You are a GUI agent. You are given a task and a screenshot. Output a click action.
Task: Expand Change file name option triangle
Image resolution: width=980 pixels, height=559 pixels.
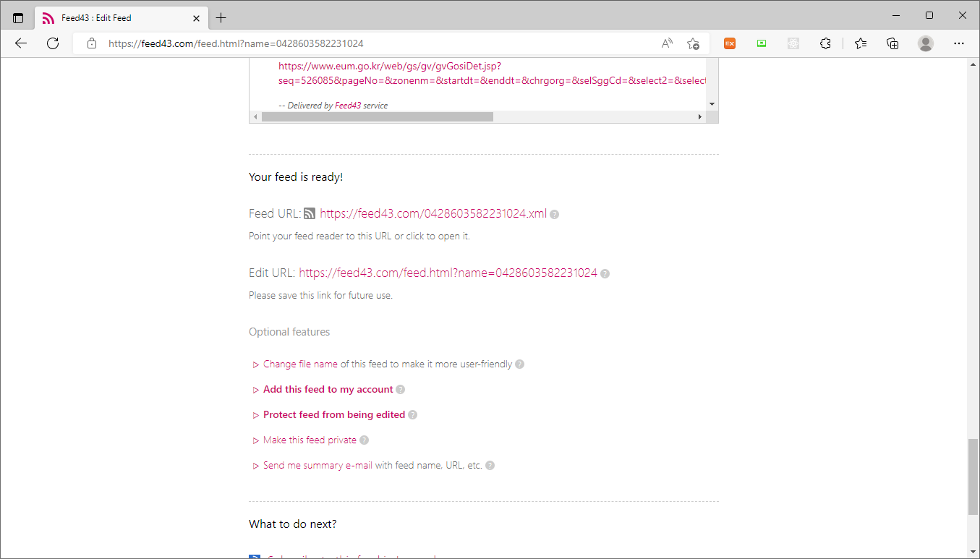[256, 364]
